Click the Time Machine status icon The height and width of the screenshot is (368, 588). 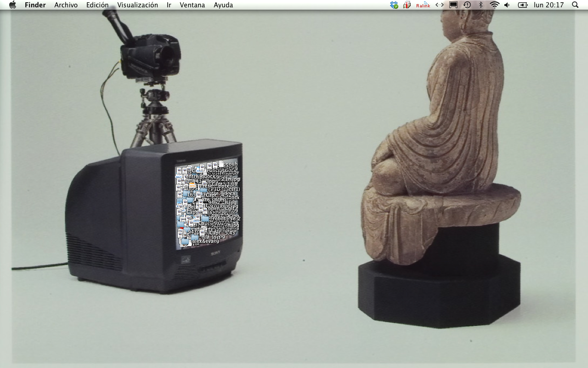[467, 5]
